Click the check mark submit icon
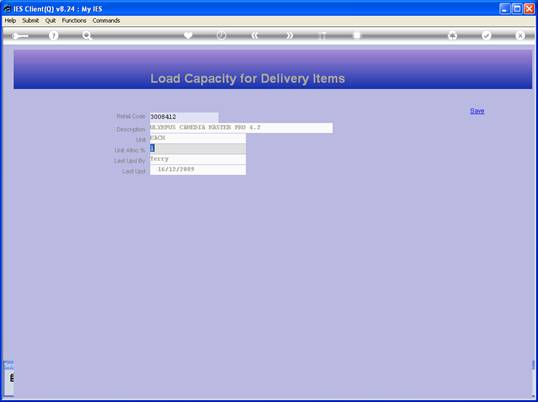Viewport: 538px width, 402px height. [x=486, y=35]
